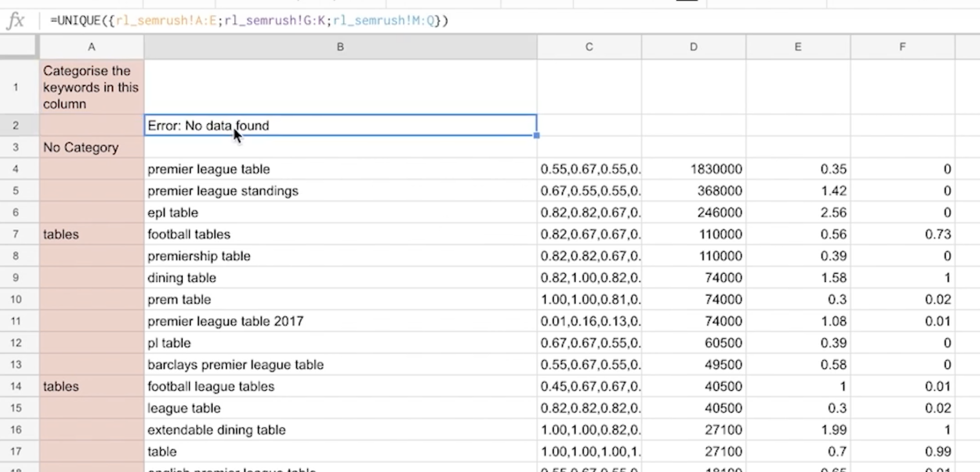Select the 'extendable dining table' cell
This screenshot has width=980, height=472.
point(340,430)
